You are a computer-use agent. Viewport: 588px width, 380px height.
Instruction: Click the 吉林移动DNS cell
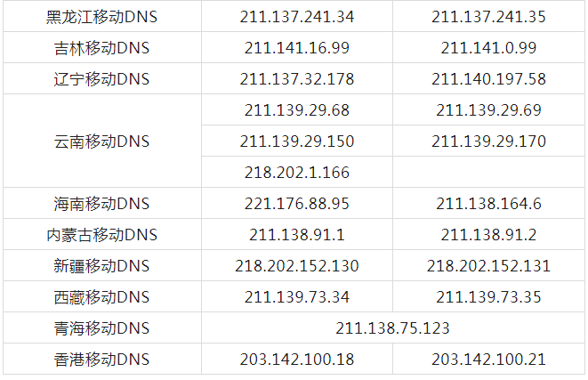pos(101,48)
